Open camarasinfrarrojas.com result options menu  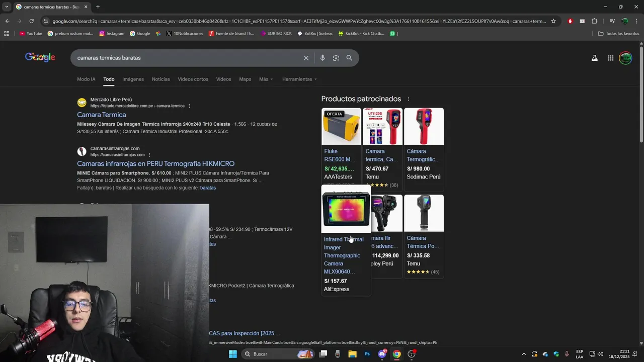click(149, 155)
